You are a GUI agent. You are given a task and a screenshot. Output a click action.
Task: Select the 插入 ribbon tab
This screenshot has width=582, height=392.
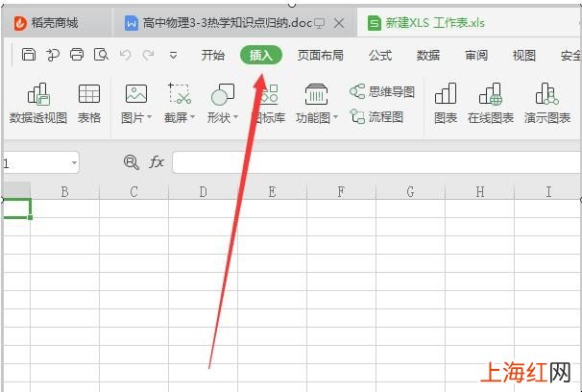(261, 56)
